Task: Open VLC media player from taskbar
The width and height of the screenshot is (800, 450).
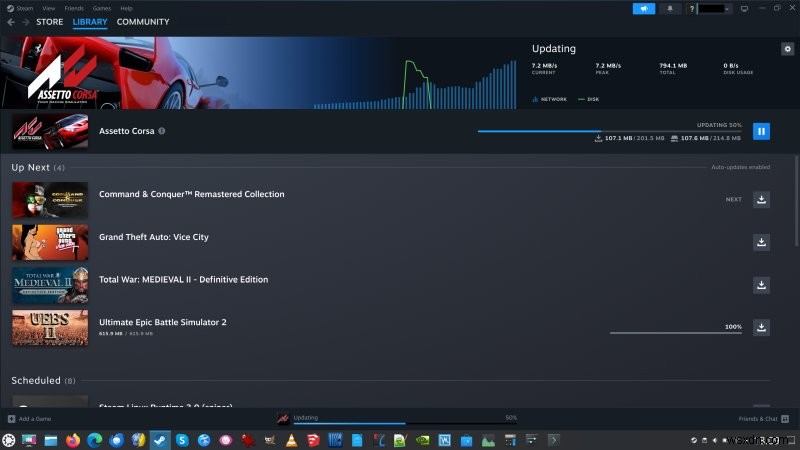Action: (291, 440)
